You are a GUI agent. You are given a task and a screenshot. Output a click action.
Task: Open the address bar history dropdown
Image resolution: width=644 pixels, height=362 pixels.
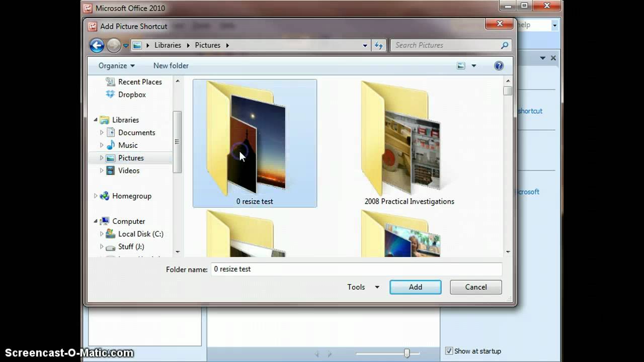coord(365,45)
